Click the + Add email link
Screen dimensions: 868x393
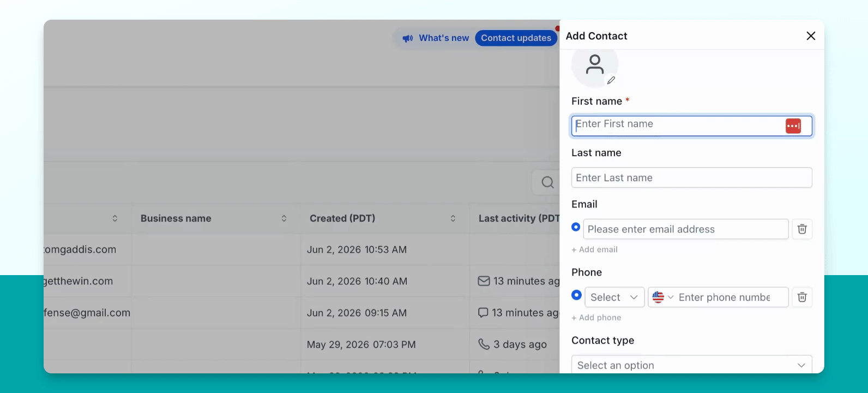tap(594, 249)
